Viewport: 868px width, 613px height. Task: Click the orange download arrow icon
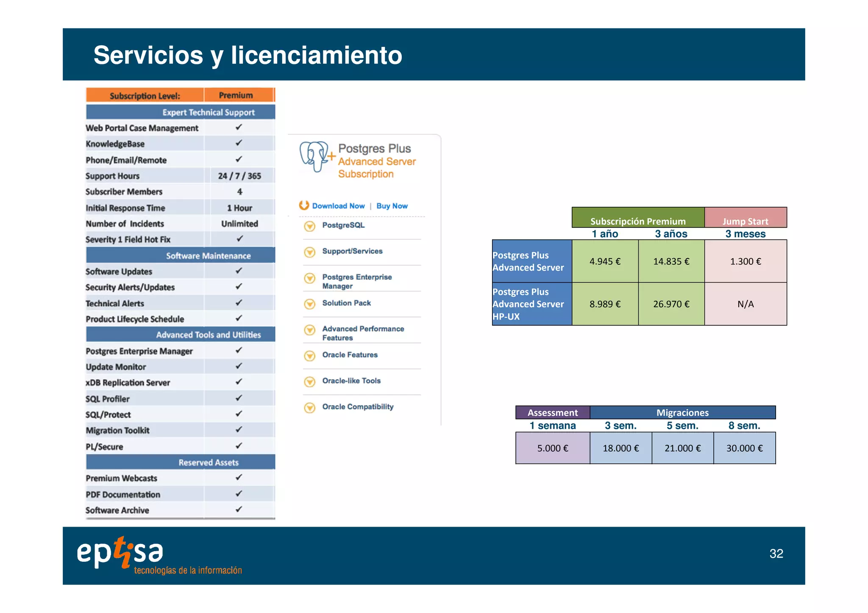click(x=304, y=205)
